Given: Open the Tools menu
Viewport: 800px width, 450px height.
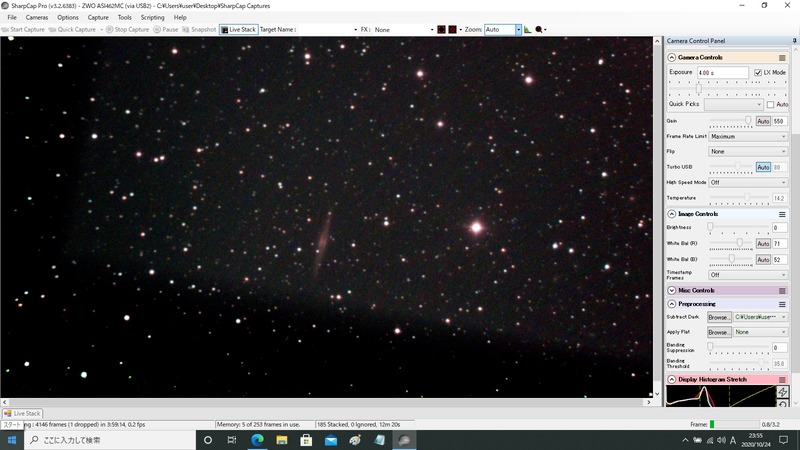Looking at the screenshot, I should (x=124, y=17).
